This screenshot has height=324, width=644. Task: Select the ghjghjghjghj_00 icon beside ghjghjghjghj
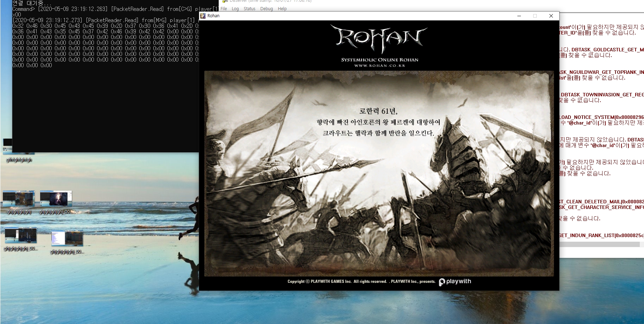tap(56, 202)
